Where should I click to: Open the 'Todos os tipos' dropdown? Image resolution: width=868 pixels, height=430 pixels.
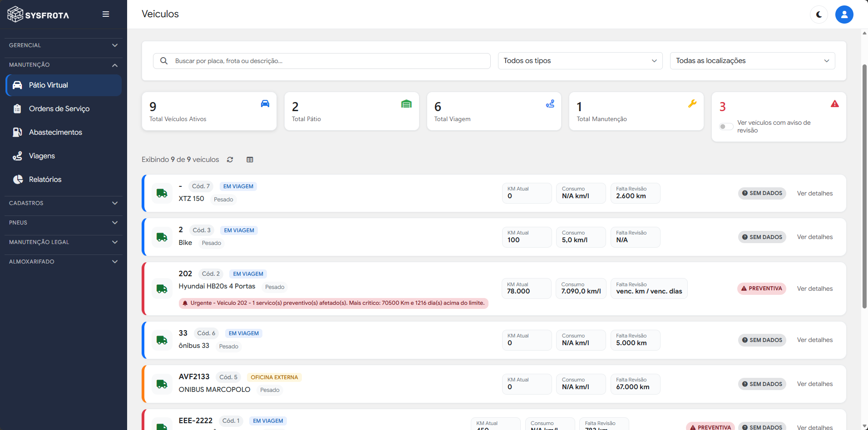pyautogui.click(x=580, y=61)
